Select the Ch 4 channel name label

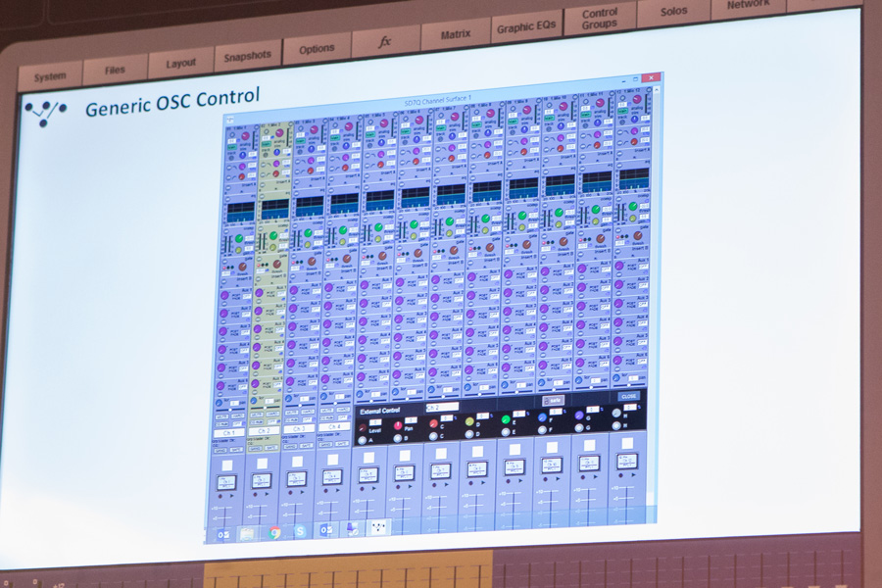click(334, 426)
